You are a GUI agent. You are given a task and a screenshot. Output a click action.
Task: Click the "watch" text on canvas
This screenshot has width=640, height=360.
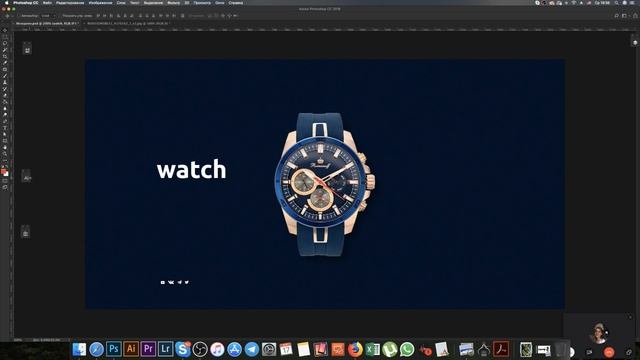click(191, 169)
